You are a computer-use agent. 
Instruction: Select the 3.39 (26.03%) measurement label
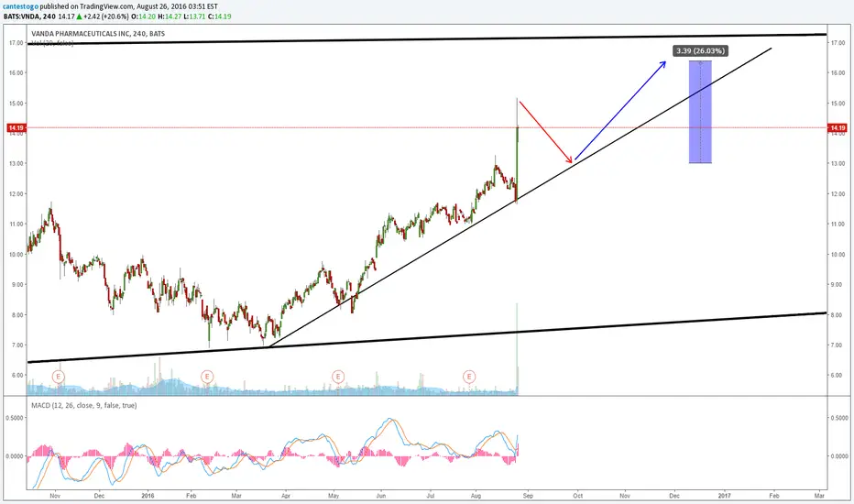(x=700, y=50)
